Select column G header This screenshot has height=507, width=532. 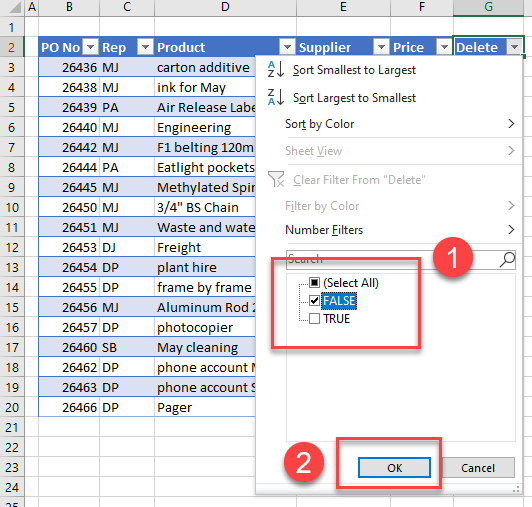tap(489, 7)
